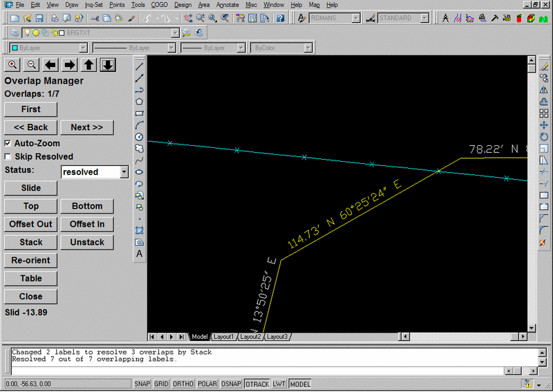Open the BRGTXT layer dropdown

pos(176,32)
